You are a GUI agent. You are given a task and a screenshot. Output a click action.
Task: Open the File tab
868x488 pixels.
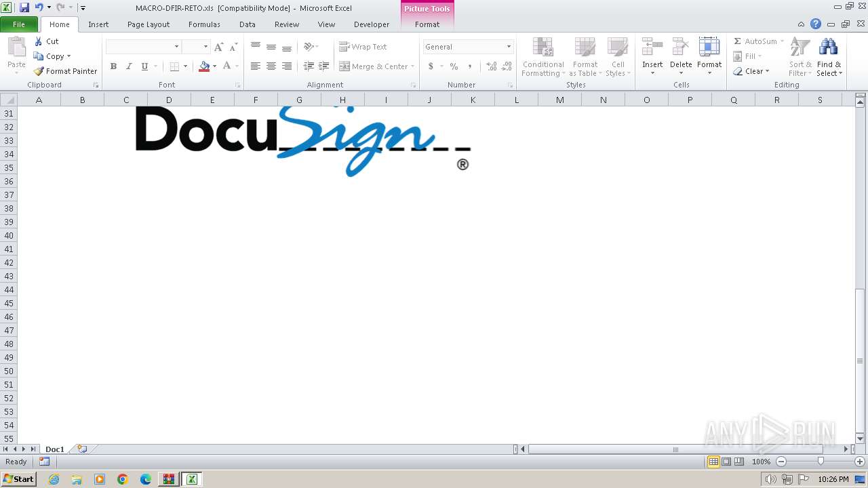click(19, 24)
